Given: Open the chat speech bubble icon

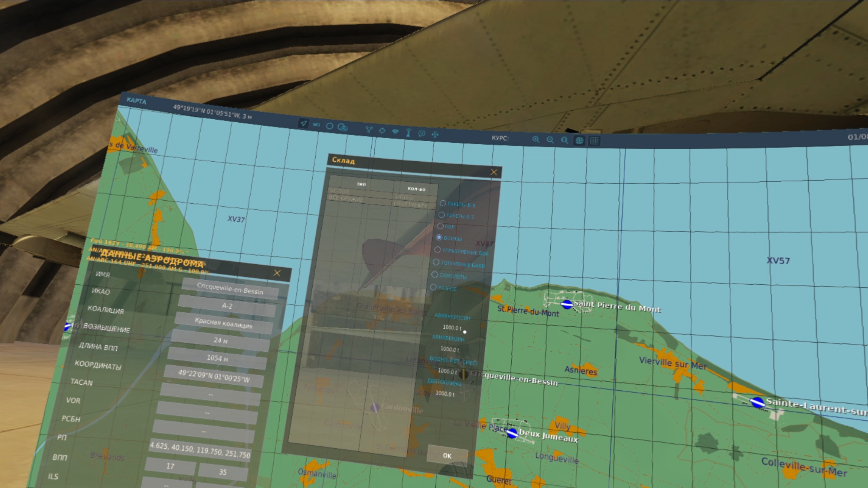Looking at the screenshot, I should point(421,134).
